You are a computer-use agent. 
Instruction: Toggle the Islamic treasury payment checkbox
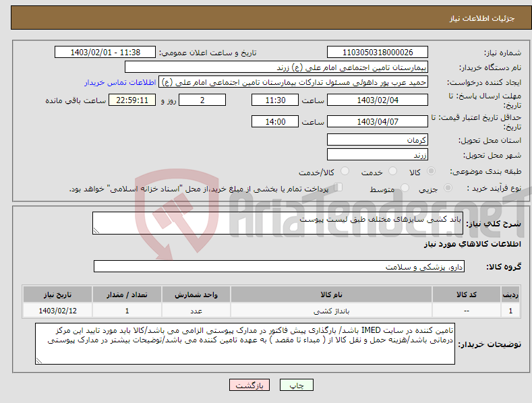(338, 187)
